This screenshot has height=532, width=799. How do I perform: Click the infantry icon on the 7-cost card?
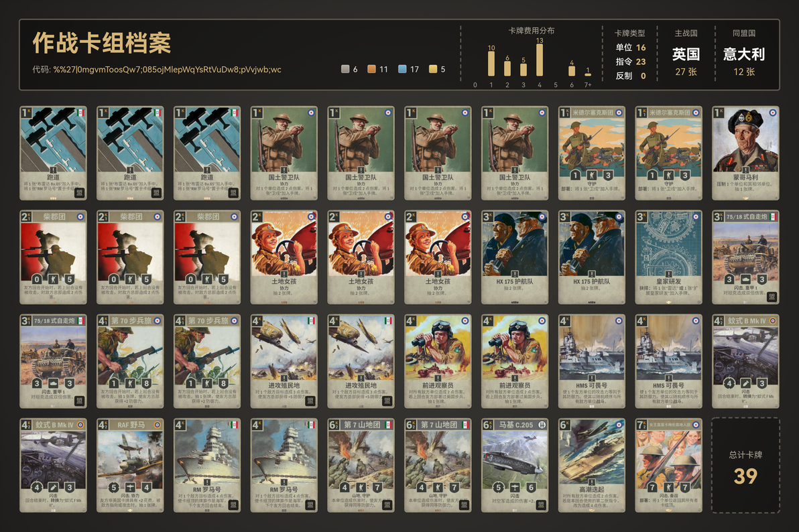coord(668,488)
